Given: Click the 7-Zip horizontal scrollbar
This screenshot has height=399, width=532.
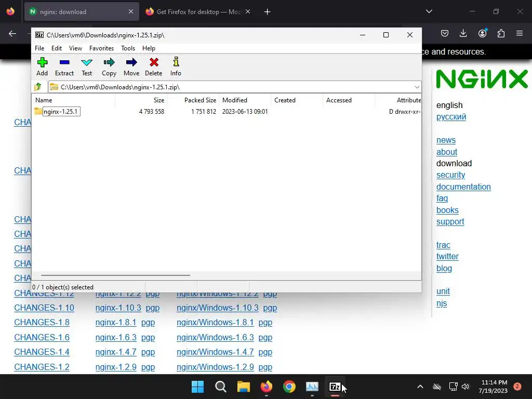Looking at the screenshot, I should pyautogui.click(x=115, y=275).
